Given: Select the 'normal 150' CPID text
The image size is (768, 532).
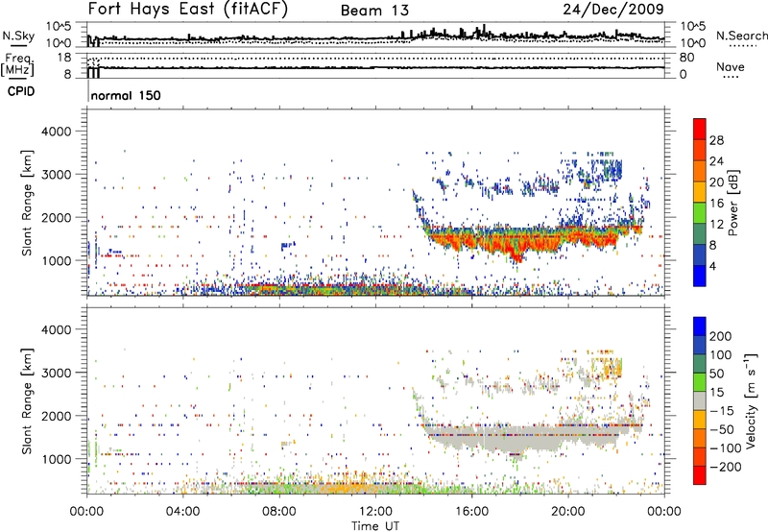Looking at the screenshot, I should pyautogui.click(x=126, y=95).
